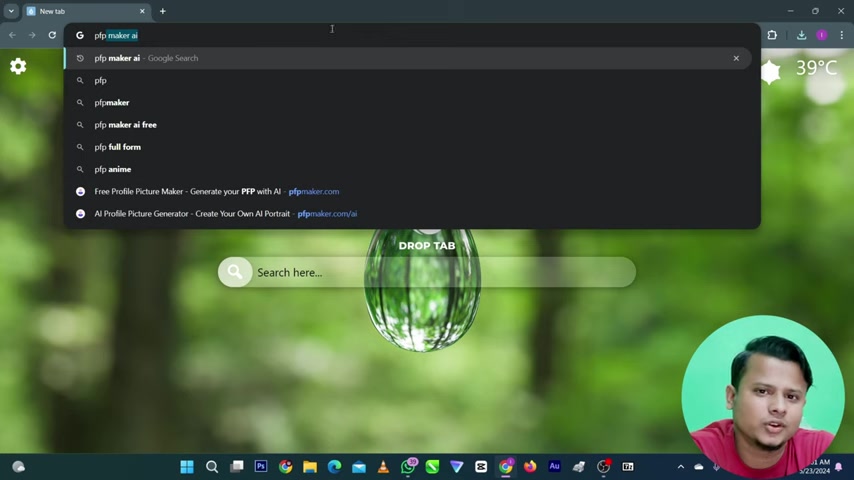Screen dimensions: 854x480
Task: Launch Photoshop from the taskbar
Action: point(261,466)
